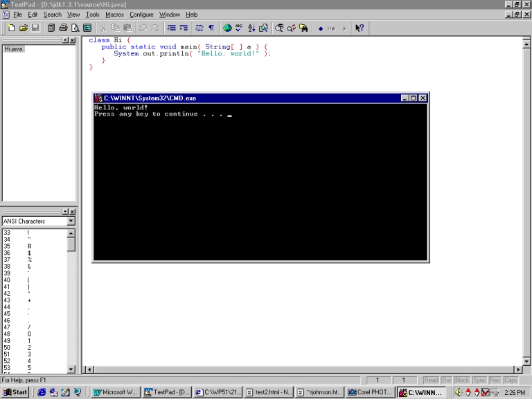Select Hi.java in the document selector
The image size is (532, 399).
13,49
